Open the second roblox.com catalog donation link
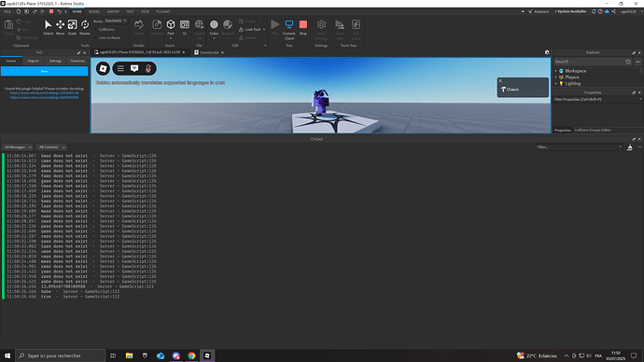 pos(45,98)
